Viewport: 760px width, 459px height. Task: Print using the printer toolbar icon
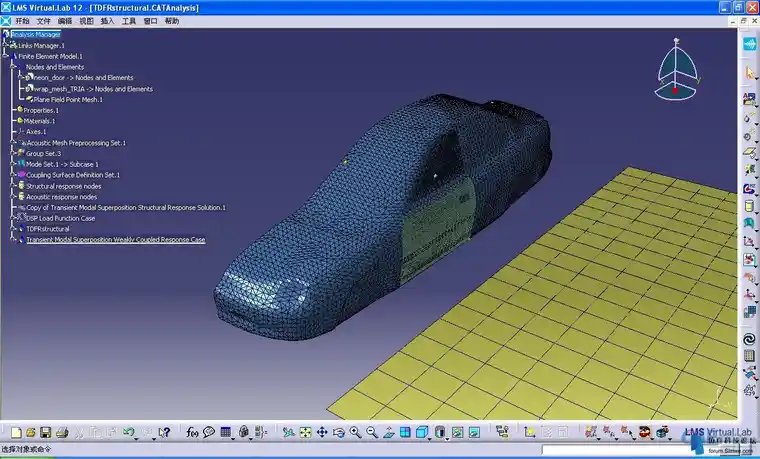coord(62,432)
